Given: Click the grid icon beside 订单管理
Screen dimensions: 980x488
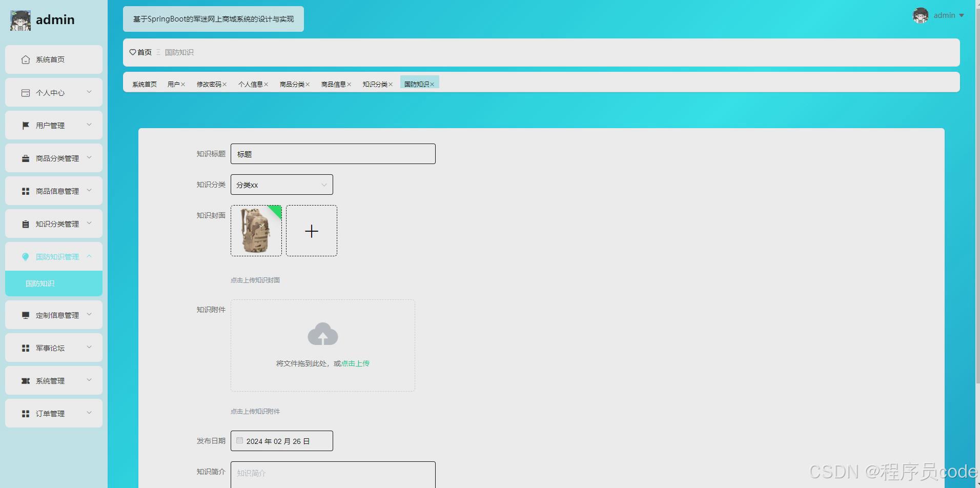Looking at the screenshot, I should pos(26,414).
